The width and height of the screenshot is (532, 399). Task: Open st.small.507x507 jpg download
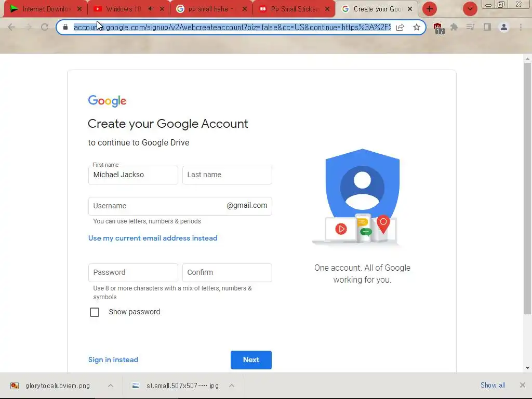[177, 386]
